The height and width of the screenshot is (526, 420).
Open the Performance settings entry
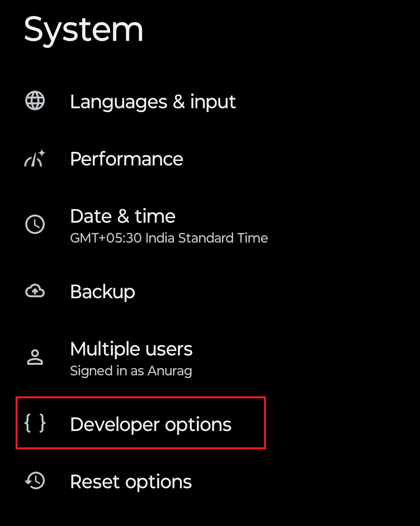(x=126, y=159)
